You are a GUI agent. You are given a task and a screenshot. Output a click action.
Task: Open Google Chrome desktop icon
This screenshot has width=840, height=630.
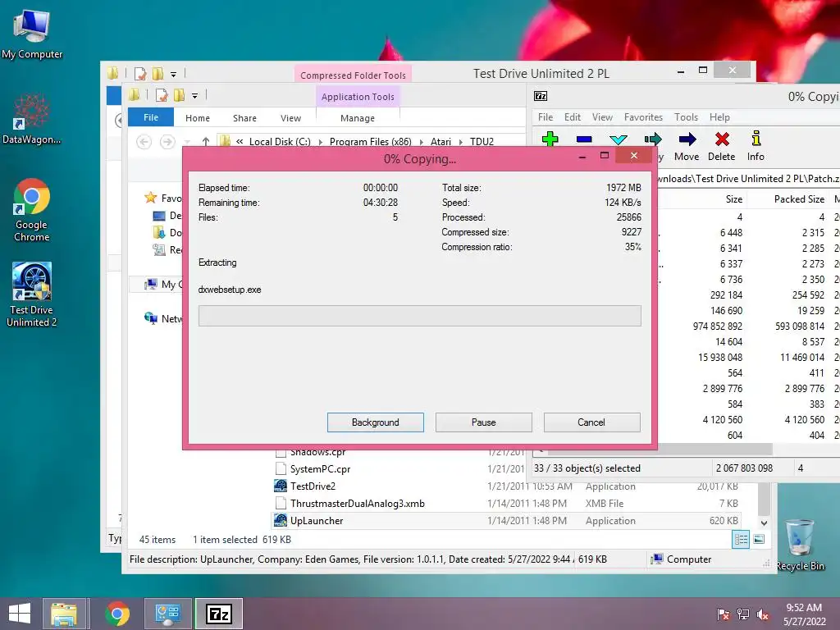(x=32, y=210)
